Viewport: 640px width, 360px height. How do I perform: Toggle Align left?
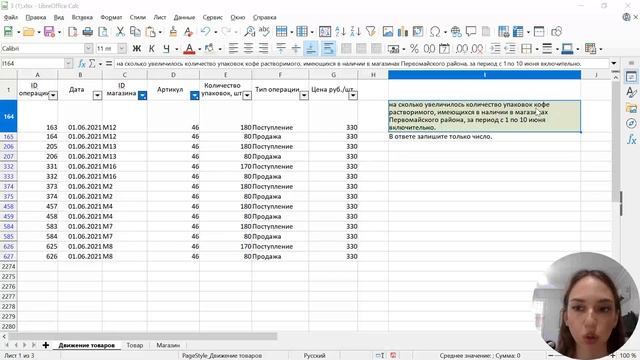233,49
